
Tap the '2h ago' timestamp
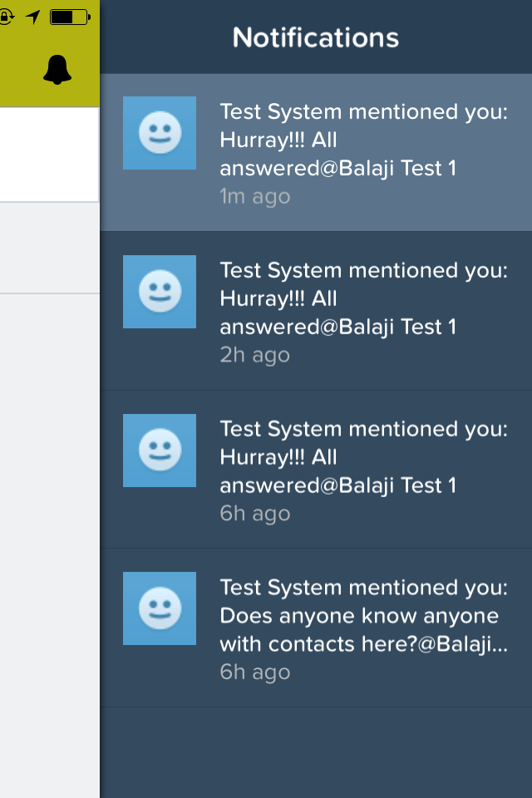[255, 355]
